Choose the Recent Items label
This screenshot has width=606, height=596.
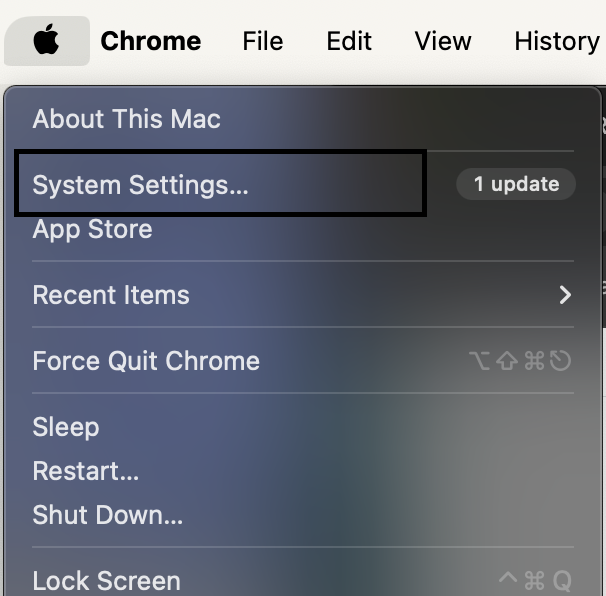(111, 295)
